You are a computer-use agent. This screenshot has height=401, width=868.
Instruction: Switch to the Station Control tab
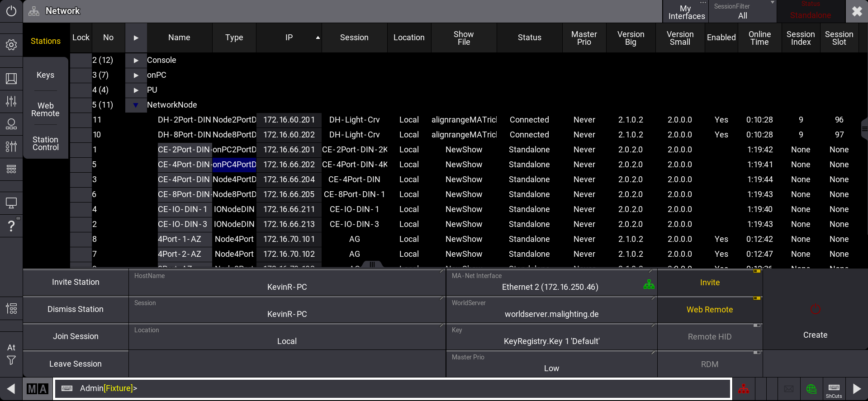(45, 143)
